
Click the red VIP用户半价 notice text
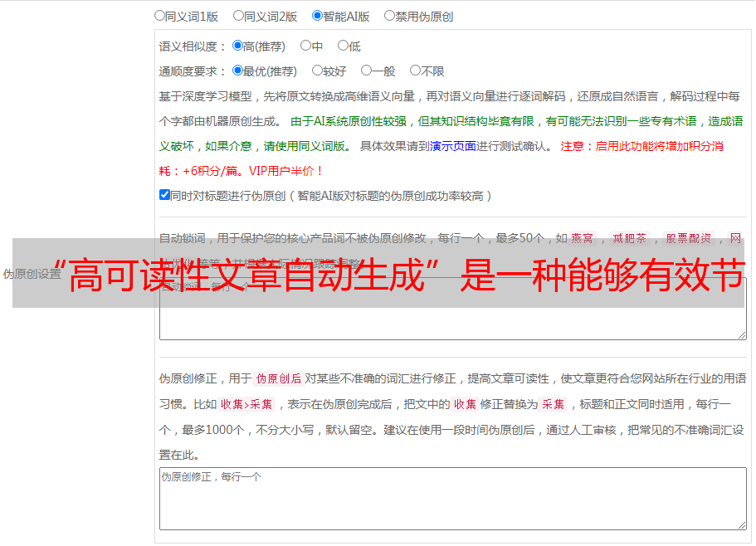[285, 171]
